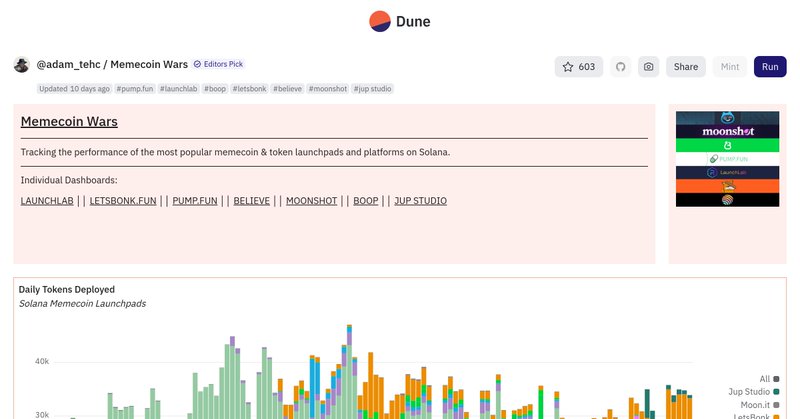Click the orange LetsBonk logo banner
Viewport: 800px width, 419px height.
point(728,186)
